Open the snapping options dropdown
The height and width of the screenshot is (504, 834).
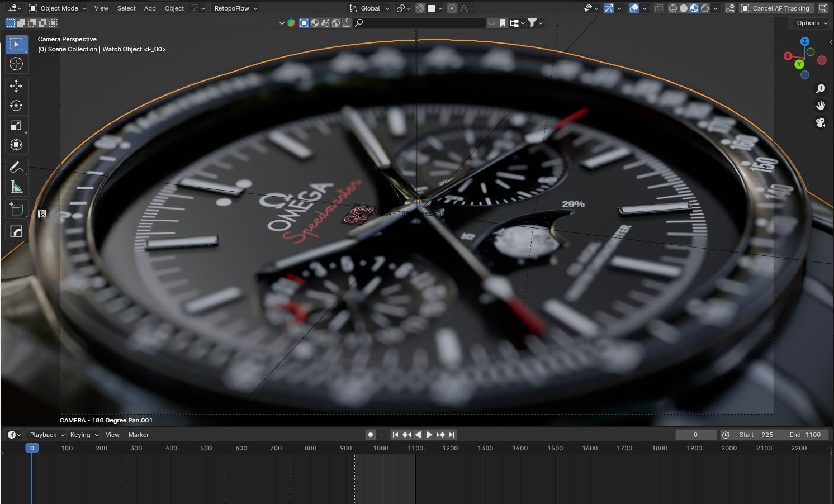435,8
